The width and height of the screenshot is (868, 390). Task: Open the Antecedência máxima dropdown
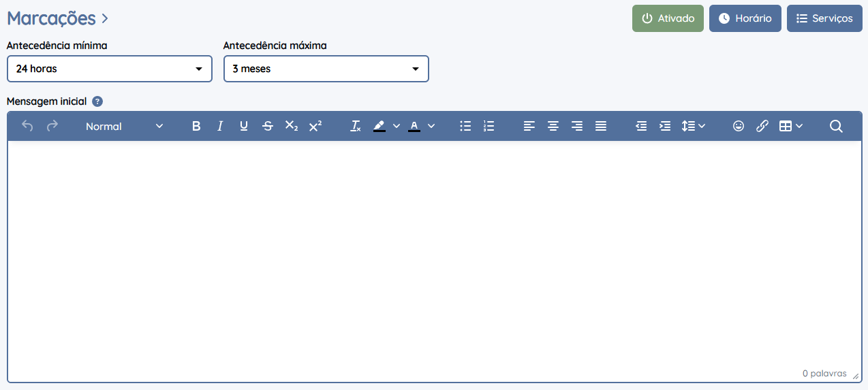click(x=326, y=69)
